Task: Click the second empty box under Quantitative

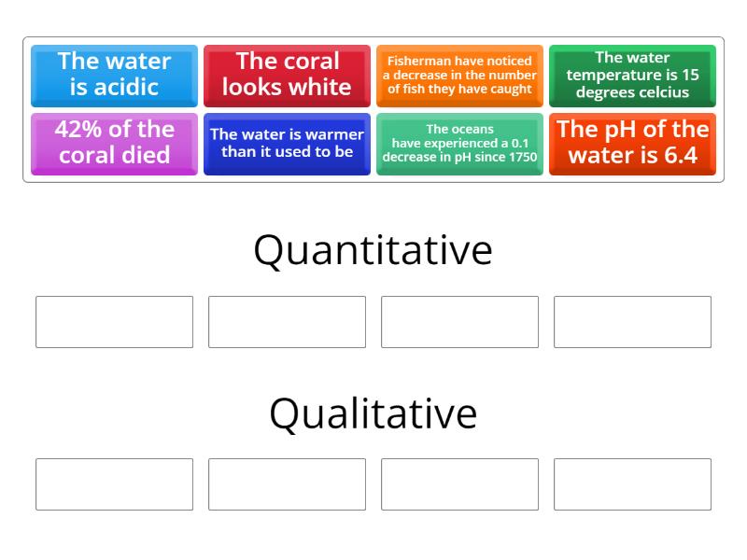Action: 287,322
